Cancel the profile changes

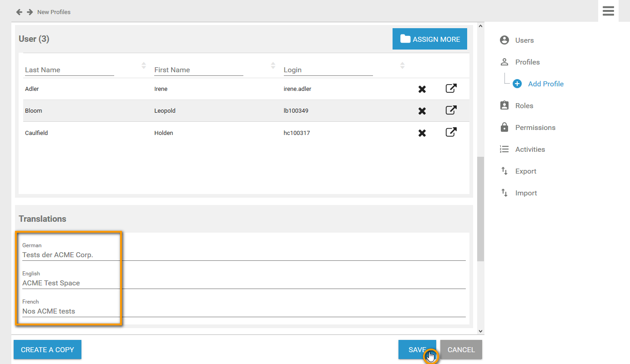[x=461, y=349]
